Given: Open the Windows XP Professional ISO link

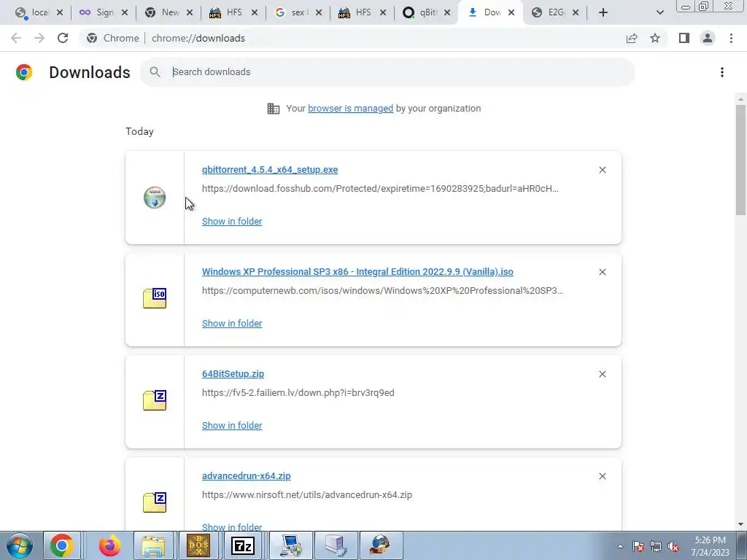Looking at the screenshot, I should (x=357, y=272).
